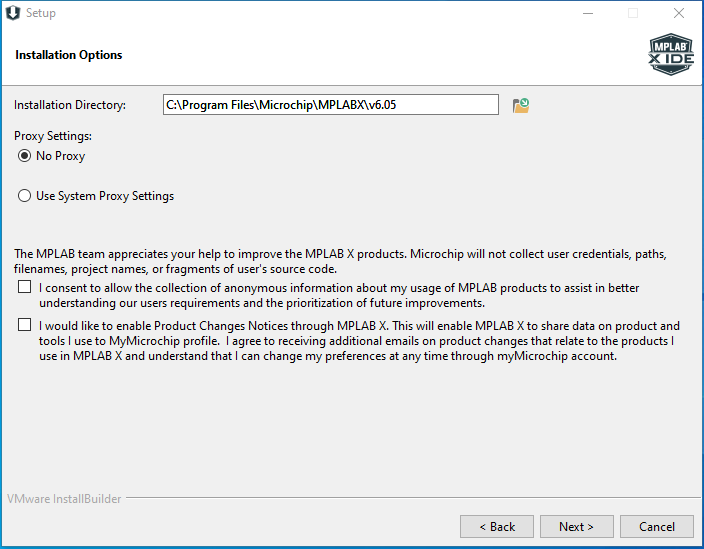Image resolution: width=704 pixels, height=549 pixels.
Task: Close the Setup window with the X
Action: pos(679,13)
